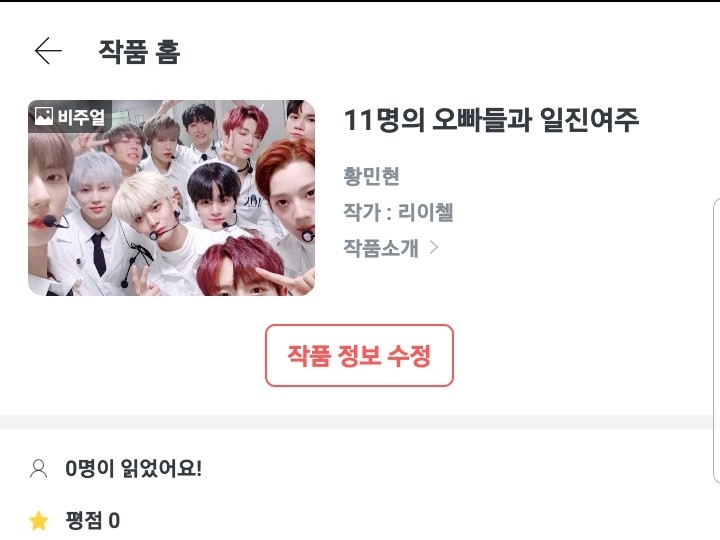Tap the back arrow icon

pos(48,51)
